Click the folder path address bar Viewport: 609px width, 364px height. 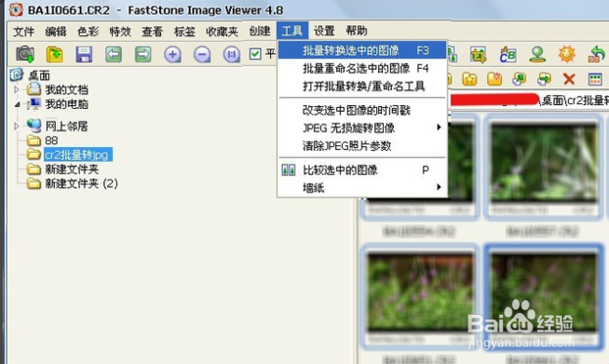tap(529, 100)
